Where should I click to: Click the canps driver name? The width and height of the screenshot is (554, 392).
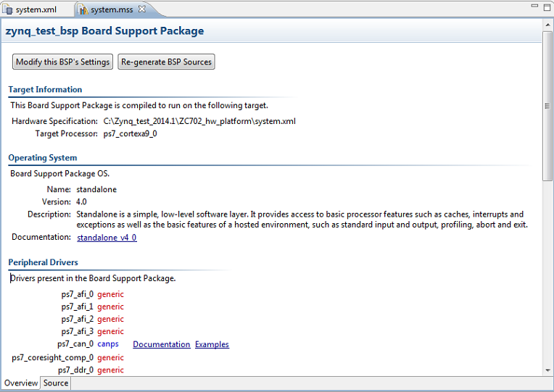tap(108, 344)
